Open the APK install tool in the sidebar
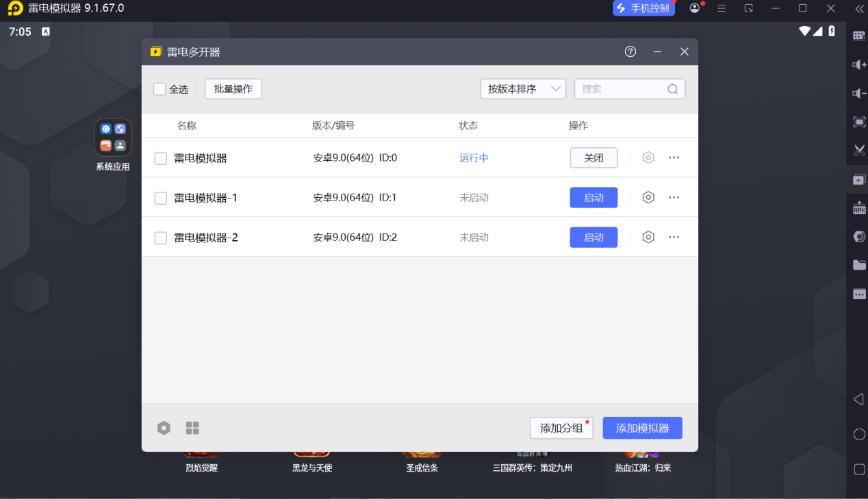 [859, 207]
